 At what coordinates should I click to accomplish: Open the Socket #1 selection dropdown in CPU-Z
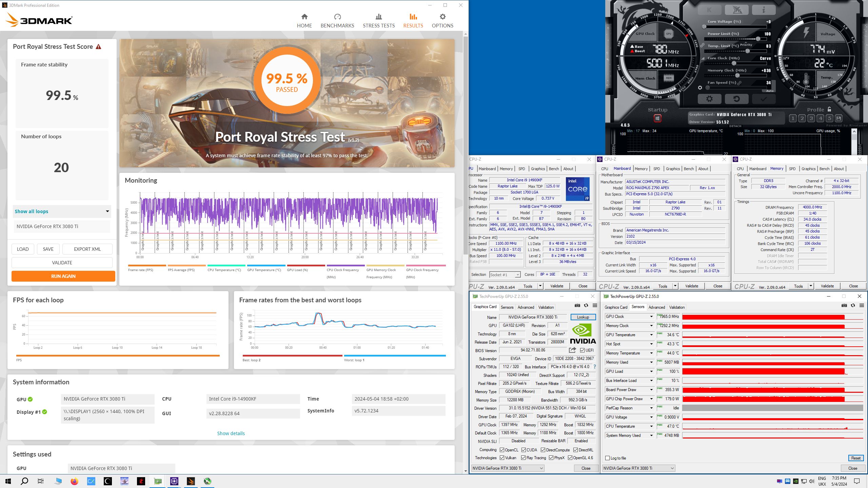coord(505,275)
